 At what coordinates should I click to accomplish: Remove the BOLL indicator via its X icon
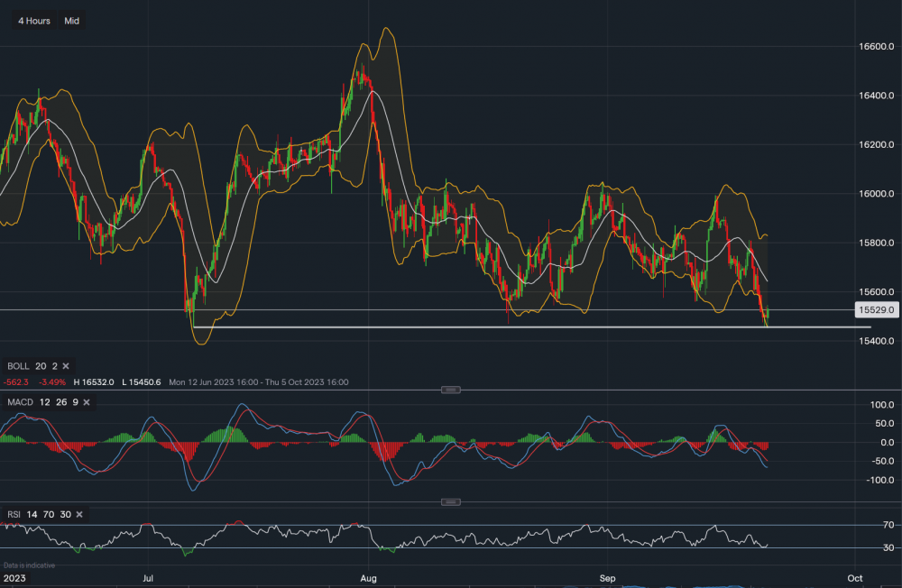[66, 366]
